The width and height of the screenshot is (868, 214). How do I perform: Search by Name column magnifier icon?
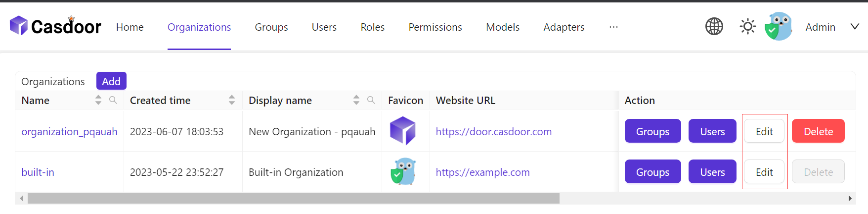pos(113,100)
